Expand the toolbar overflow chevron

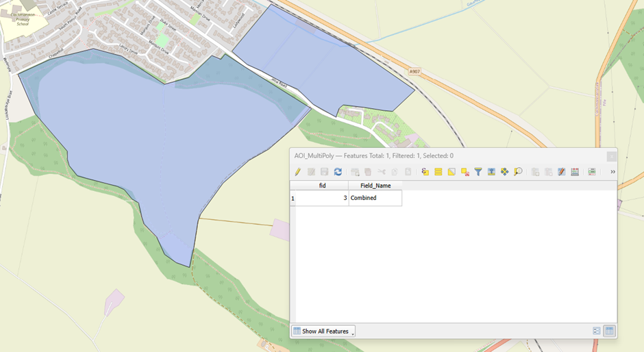pos(612,172)
